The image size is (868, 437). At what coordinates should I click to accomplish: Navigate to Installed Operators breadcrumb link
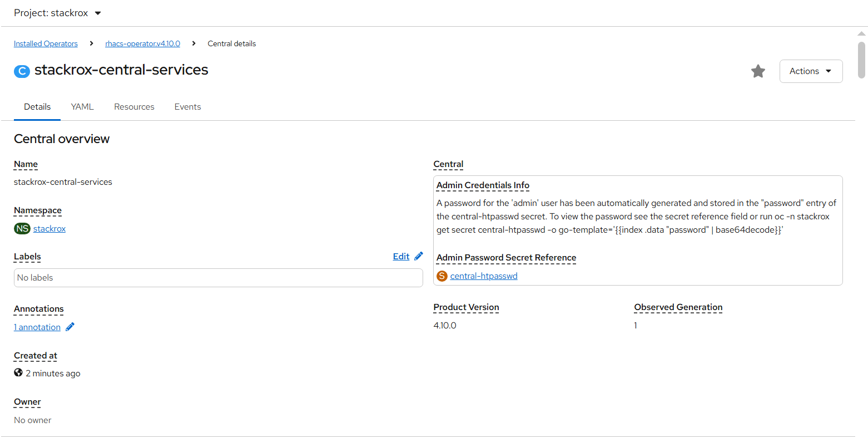[x=46, y=43]
